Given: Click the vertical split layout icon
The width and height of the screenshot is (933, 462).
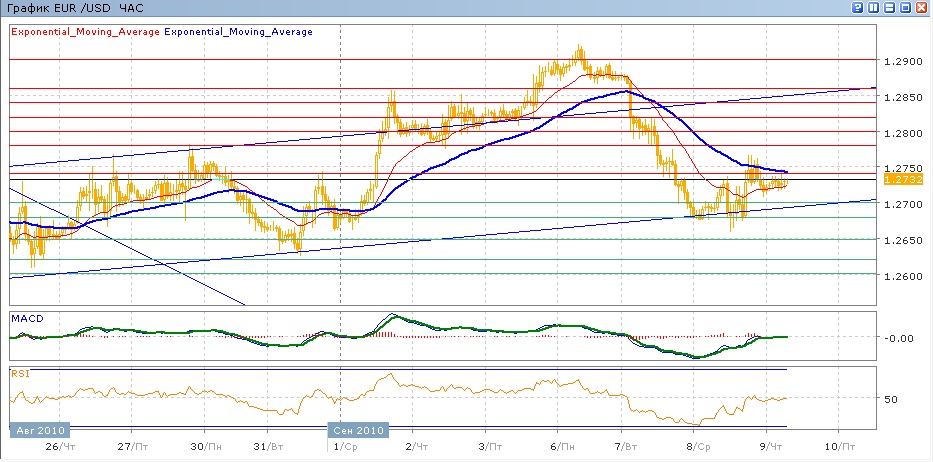Looking at the screenshot, I should tap(874, 8).
